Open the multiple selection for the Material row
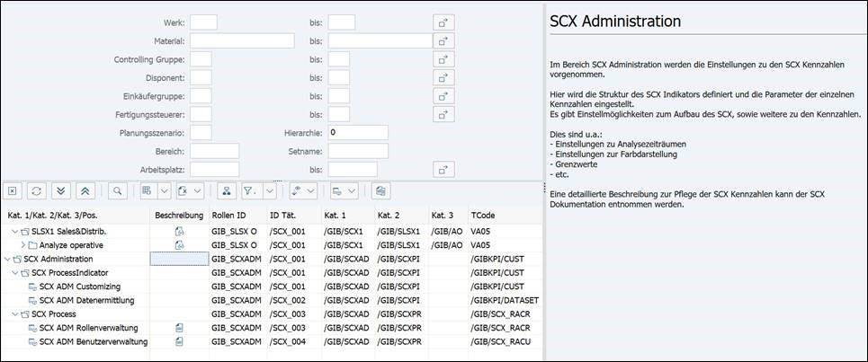The width and height of the screenshot is (868, 362). [x=444, y=41]
